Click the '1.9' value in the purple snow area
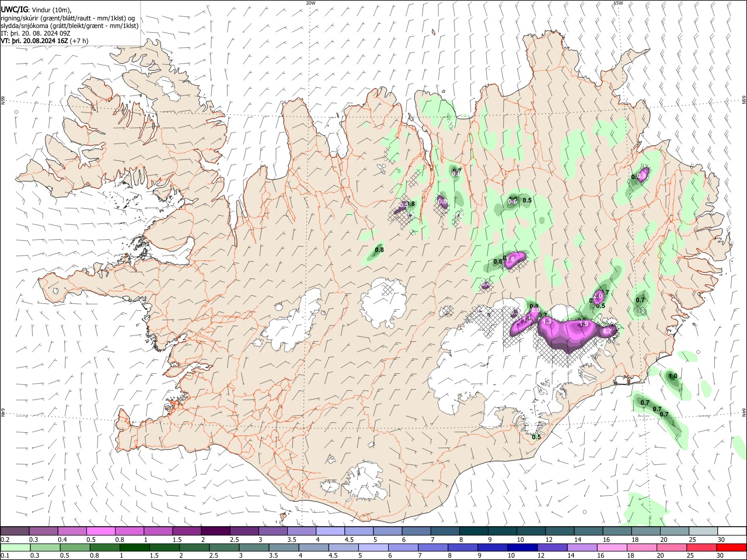 coord(583,324)
